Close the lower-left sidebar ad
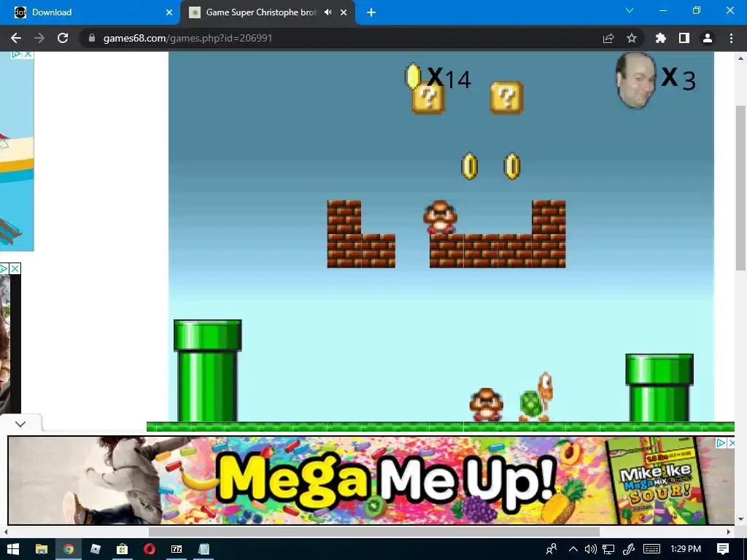 tap(15, 268)
